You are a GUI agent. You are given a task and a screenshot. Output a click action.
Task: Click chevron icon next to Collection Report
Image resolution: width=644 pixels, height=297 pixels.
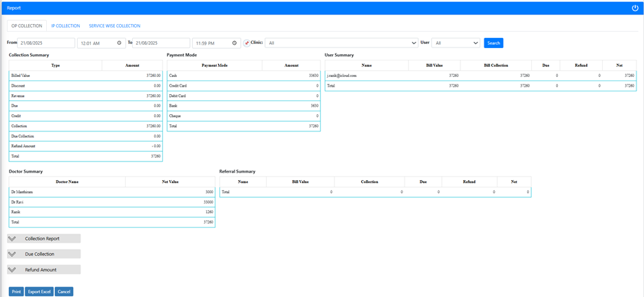pos(12,239)
